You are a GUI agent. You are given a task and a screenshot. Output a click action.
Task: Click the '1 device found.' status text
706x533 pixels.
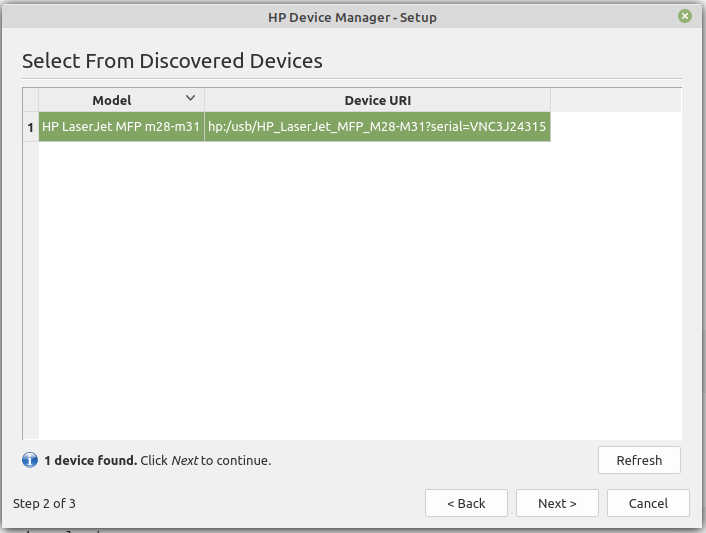click(x=91, y=461)
